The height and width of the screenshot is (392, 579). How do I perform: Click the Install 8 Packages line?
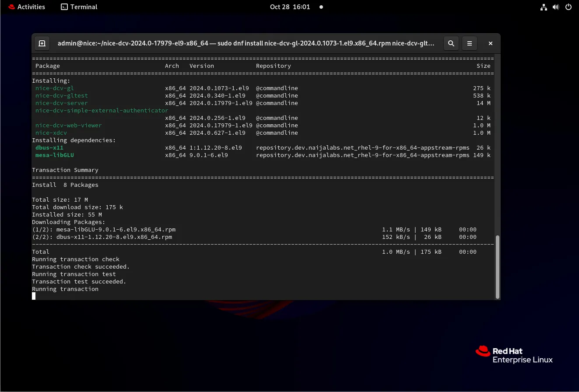tap(65, 185)
